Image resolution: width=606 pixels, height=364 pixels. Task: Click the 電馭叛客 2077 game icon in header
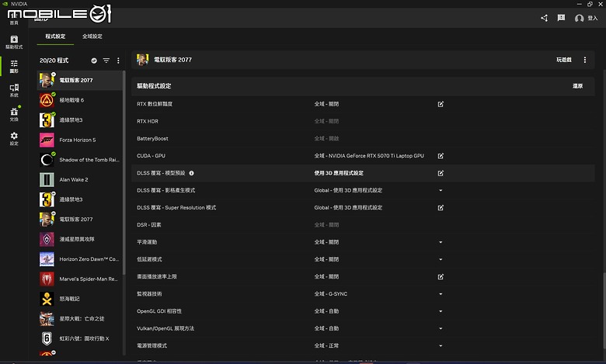[142, 60]
